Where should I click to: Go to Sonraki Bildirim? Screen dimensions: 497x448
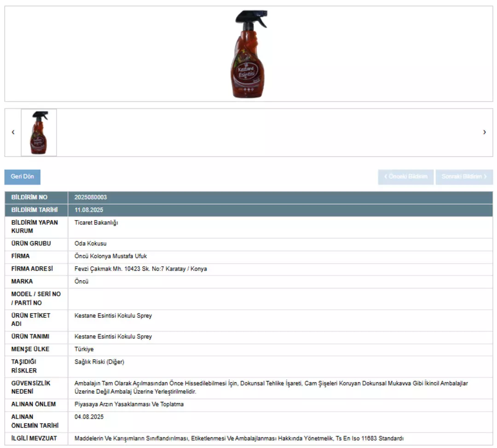tap(464, 177)
